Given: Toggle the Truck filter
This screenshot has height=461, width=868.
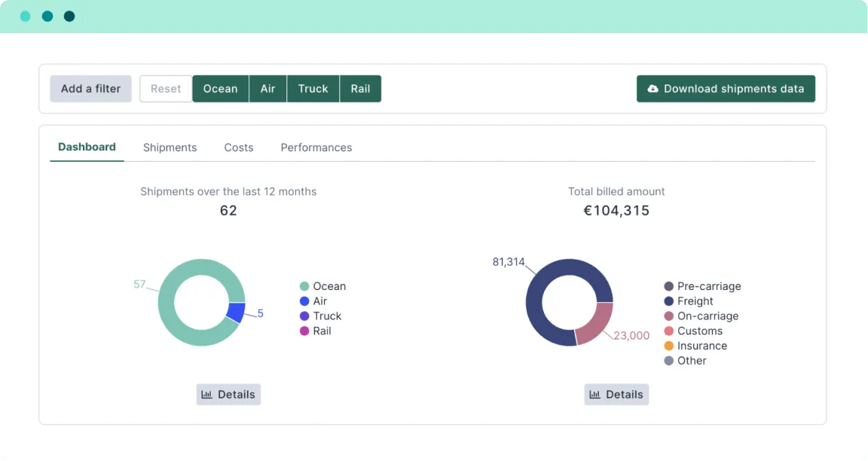Looking at the screenshot, I should (x=313, y=89).
